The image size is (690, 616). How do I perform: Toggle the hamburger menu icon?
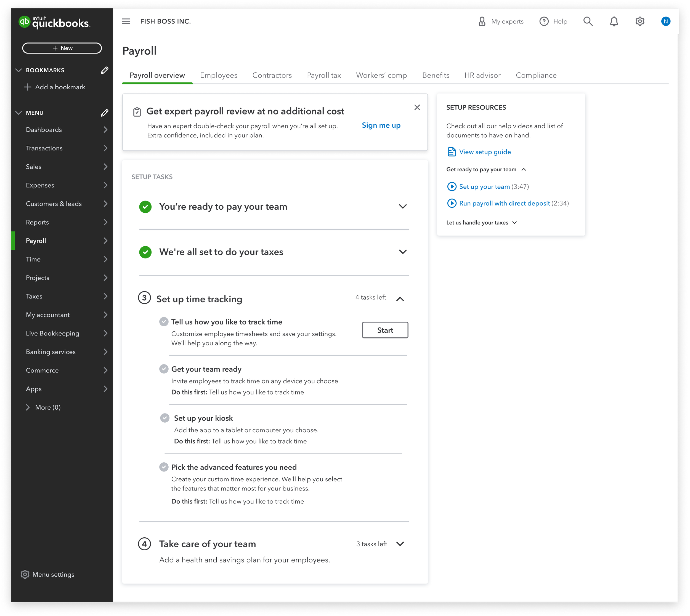coord(126,21)
